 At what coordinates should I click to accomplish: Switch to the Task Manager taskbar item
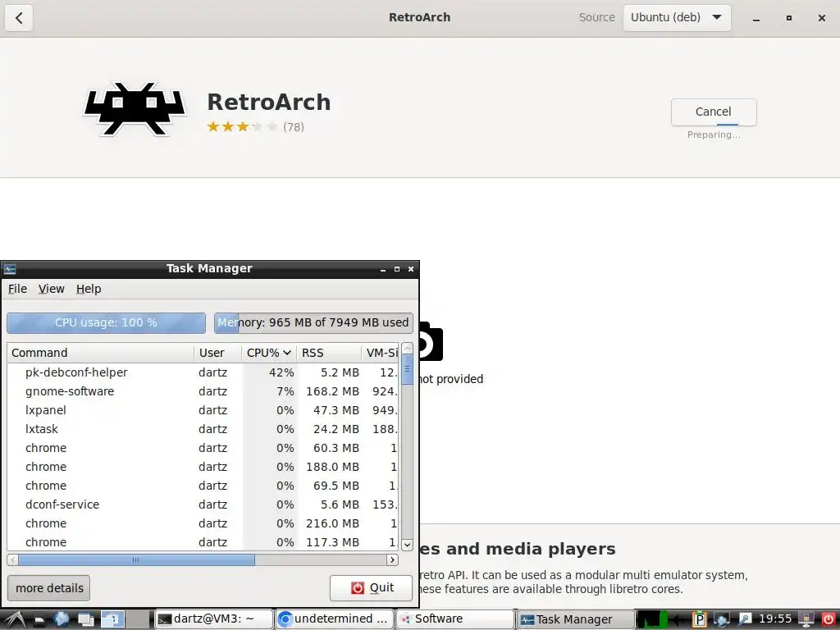point(575,619)
